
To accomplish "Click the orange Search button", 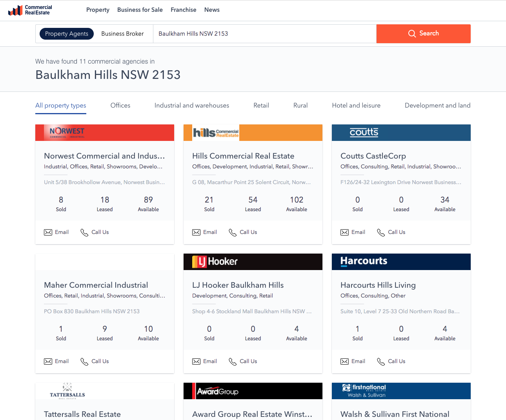I will (424, 34).
